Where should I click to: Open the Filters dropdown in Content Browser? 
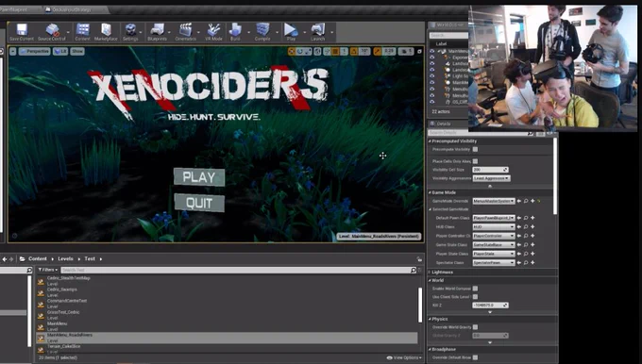tap(48, 270)
